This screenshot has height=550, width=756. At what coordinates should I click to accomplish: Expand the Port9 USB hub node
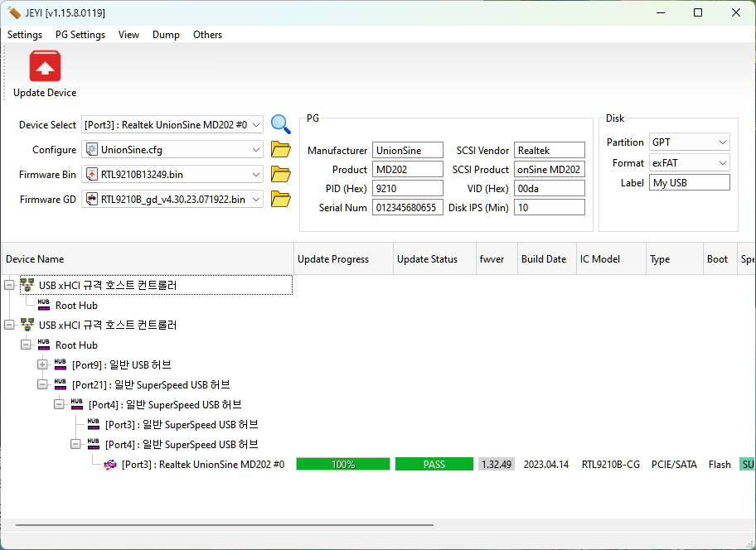42,364
